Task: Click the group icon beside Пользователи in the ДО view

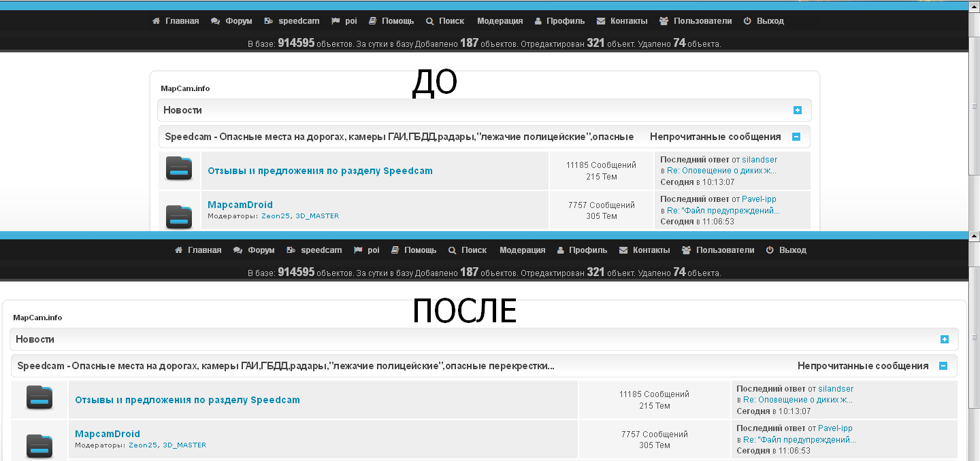Action: (664, 21)
